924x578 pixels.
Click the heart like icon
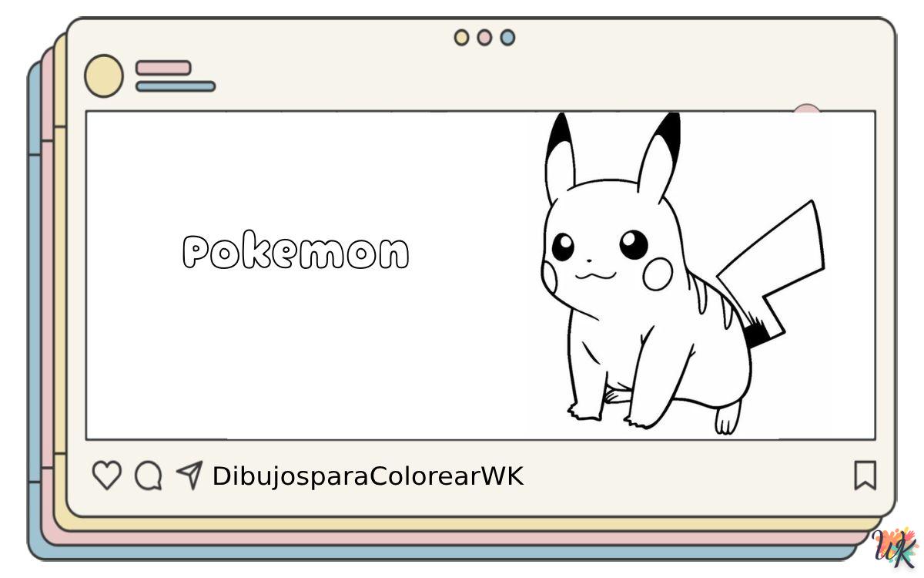click(106, 476)
